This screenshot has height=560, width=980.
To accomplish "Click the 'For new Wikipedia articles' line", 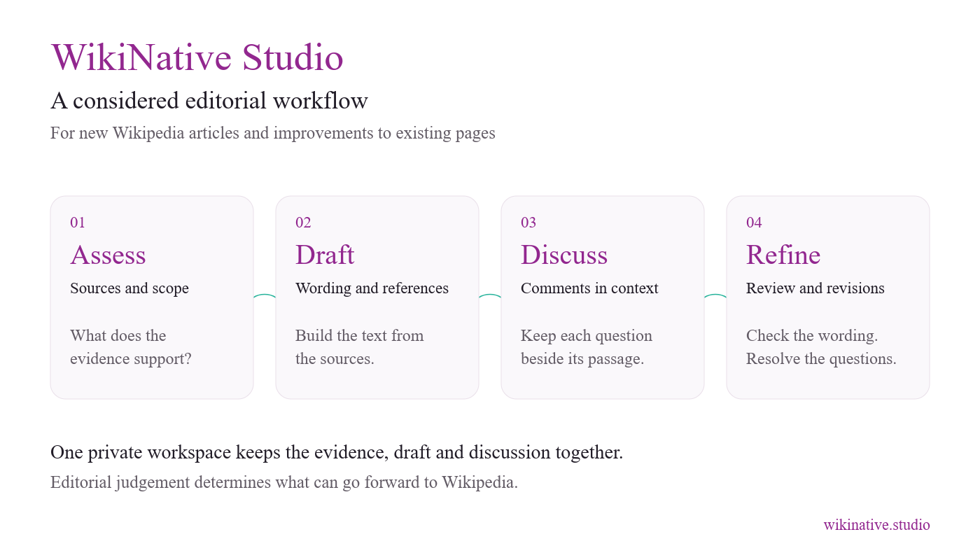I will 273,133.
